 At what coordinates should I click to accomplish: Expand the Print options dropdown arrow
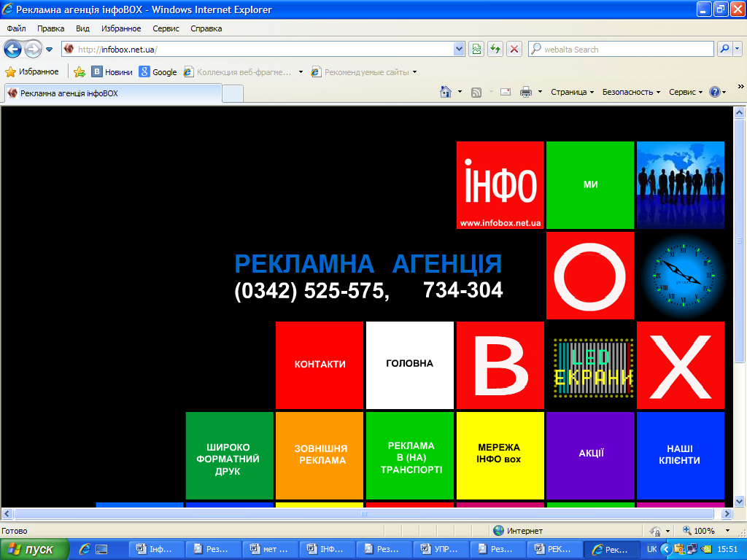point(540,92)
